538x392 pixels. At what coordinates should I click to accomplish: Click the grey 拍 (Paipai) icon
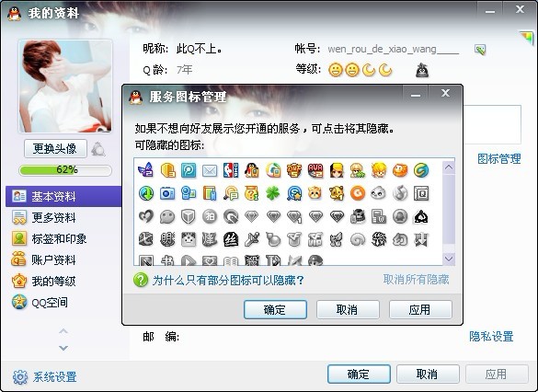point(210,216)
